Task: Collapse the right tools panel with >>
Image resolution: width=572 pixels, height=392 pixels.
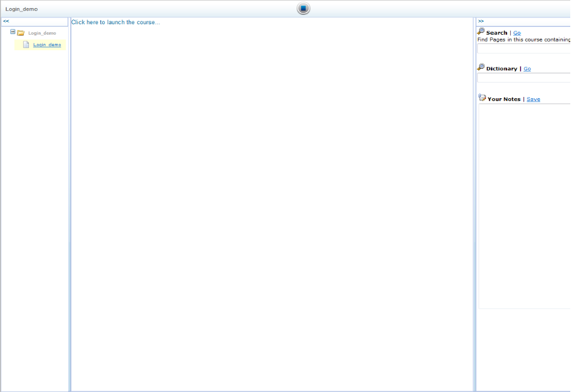Action: tap(481, 21)
